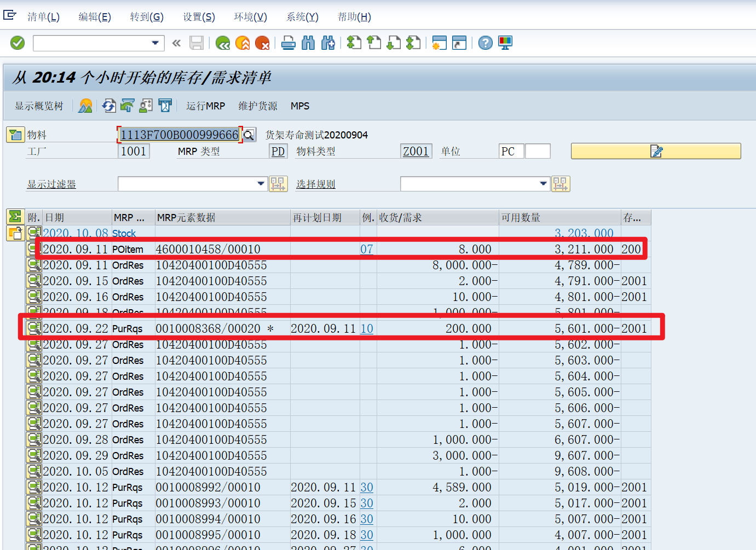Screen dimensions: 756x550
Task: Click the green Enter checkmark icon
Action: pyautogui.click(x=17, y=43)
